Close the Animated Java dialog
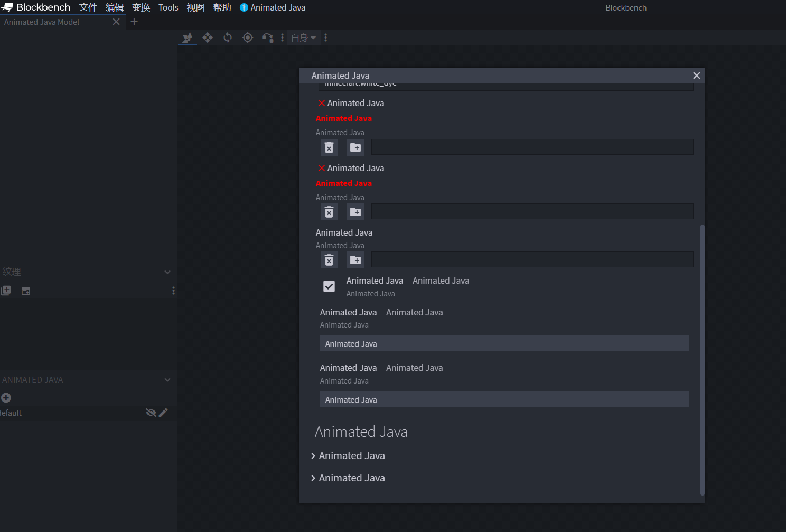This screenshot has height=532, width=786. point(697,76)
